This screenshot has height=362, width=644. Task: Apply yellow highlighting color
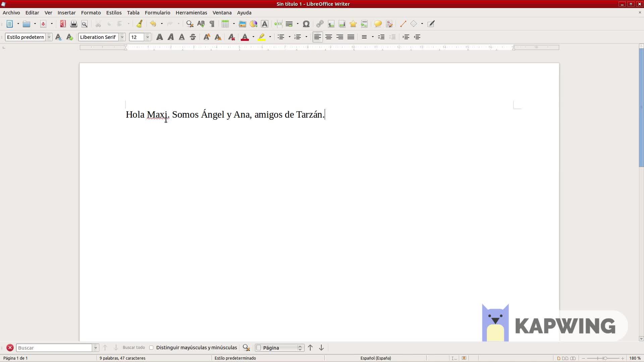[x=262, y=37]
